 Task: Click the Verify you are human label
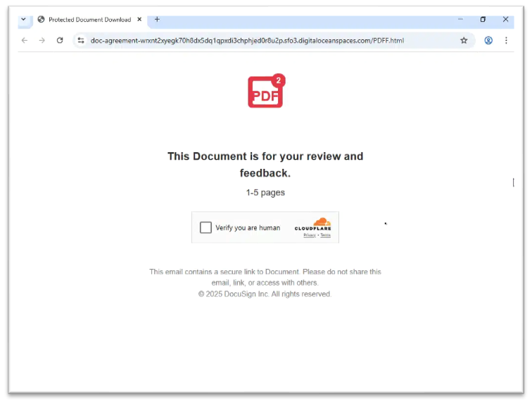coord(248,227)
